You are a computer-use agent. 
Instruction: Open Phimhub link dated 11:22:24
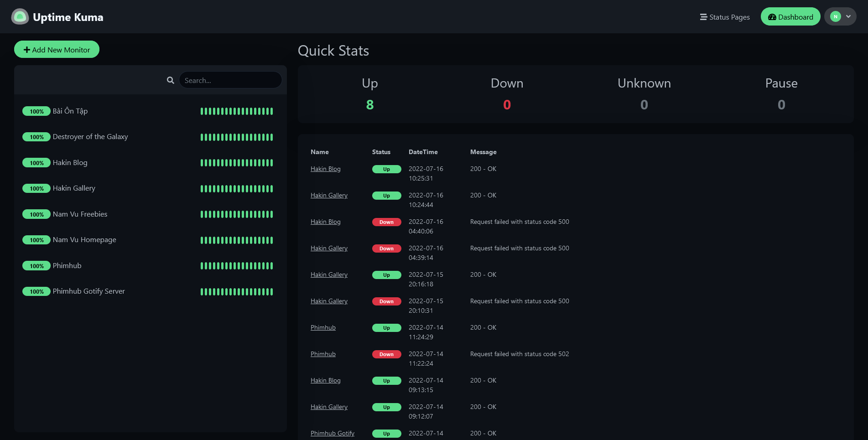click(x=323, y=354)
